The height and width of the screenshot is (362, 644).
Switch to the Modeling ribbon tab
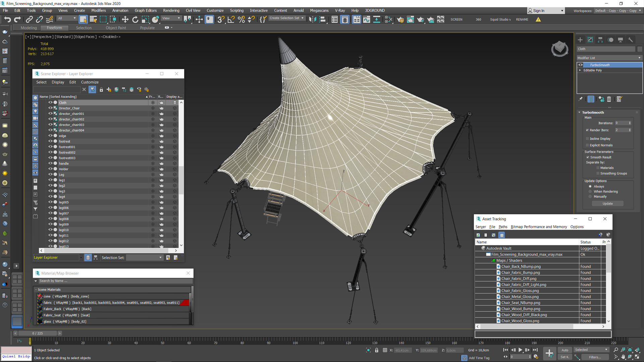click(29, 28)
